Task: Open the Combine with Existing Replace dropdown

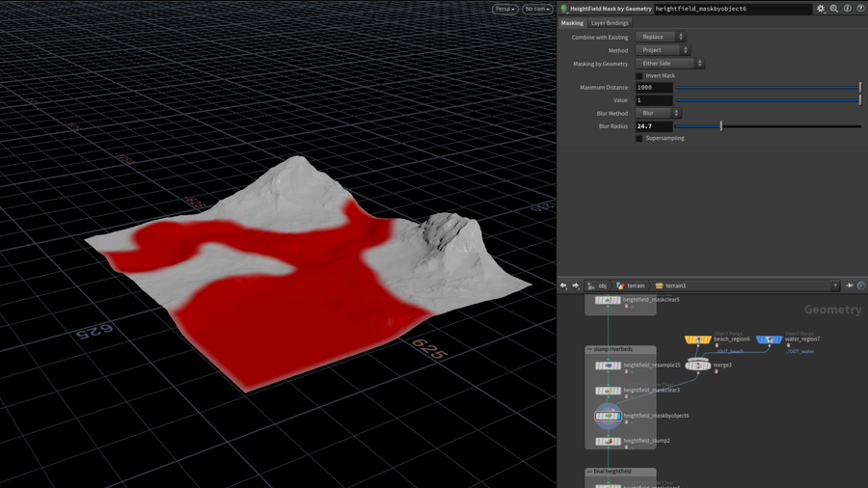Action: [x=661, y=37]
